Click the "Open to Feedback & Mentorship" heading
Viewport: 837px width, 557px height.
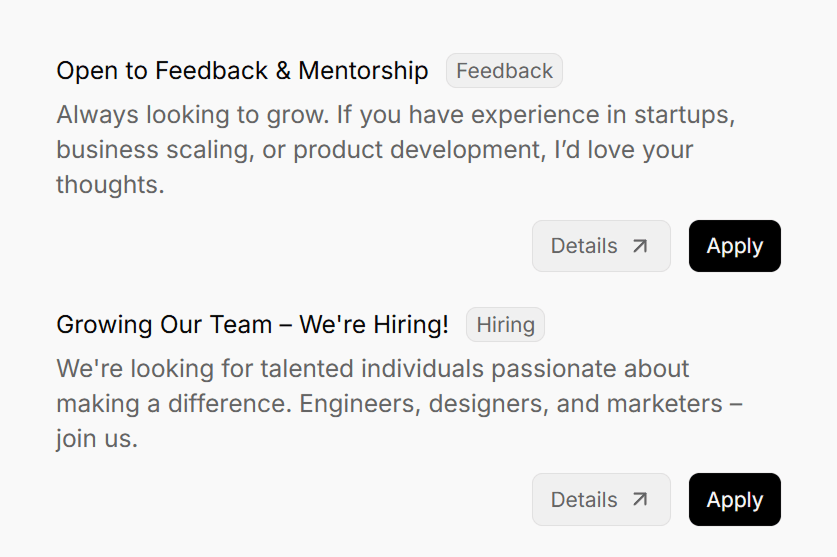tap(242, 71)
